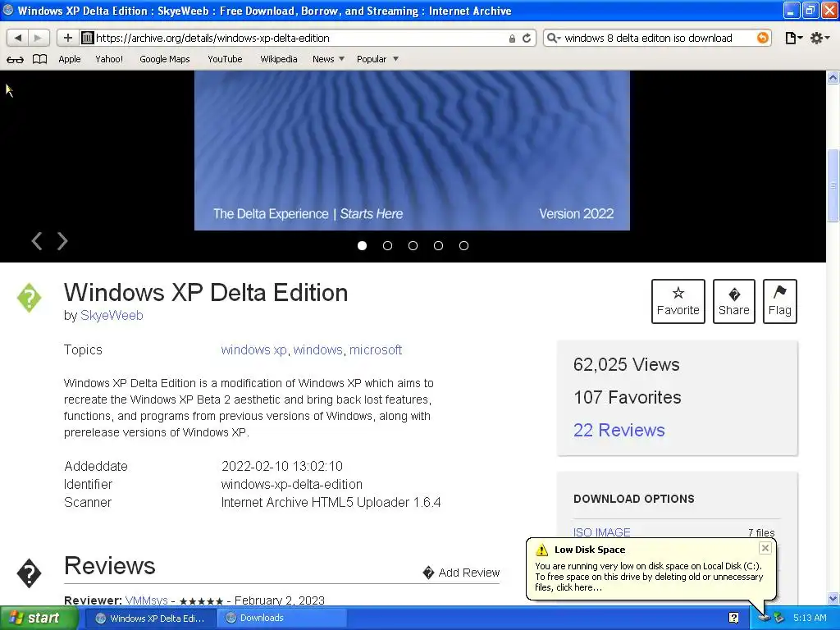Click the network tray icon
Viewport: 840px width, 630px height.
[778, 619]
